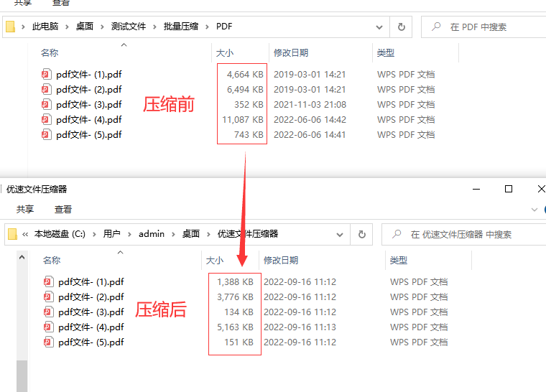Click the 5,163 KB size cell
The image size is (546, 392).
[x=235, y=327]
